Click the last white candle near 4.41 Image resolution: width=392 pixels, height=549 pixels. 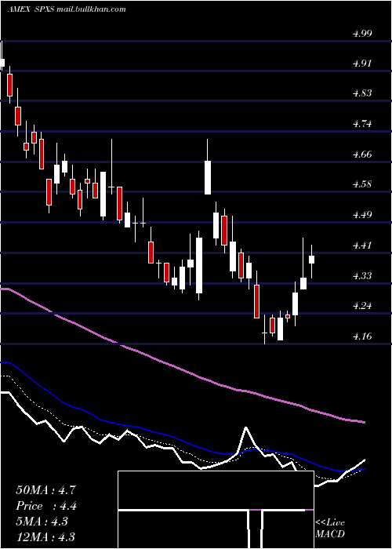coord(311,260)
